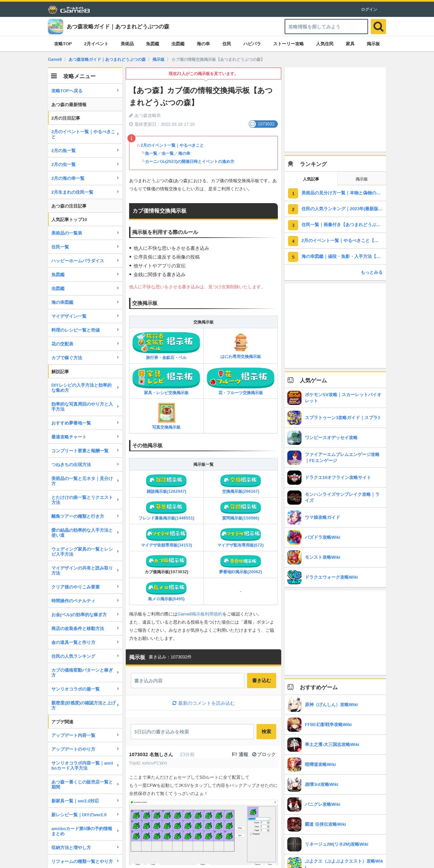The height and width of the screenshot is (868, 434).
Task: Expand the 住民一覧 sidebar arrow
Action: click(118, 246)
